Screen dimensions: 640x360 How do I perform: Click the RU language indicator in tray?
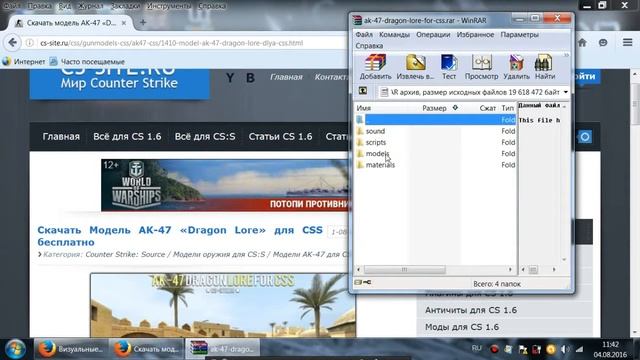476,348
